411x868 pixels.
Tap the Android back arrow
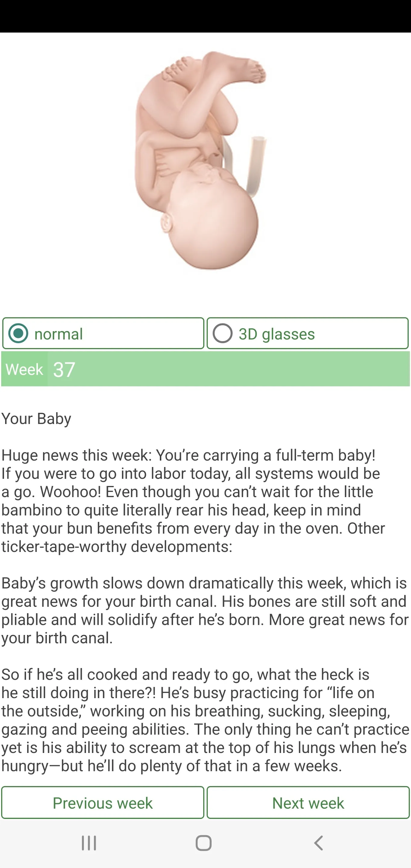coord(318,843)
